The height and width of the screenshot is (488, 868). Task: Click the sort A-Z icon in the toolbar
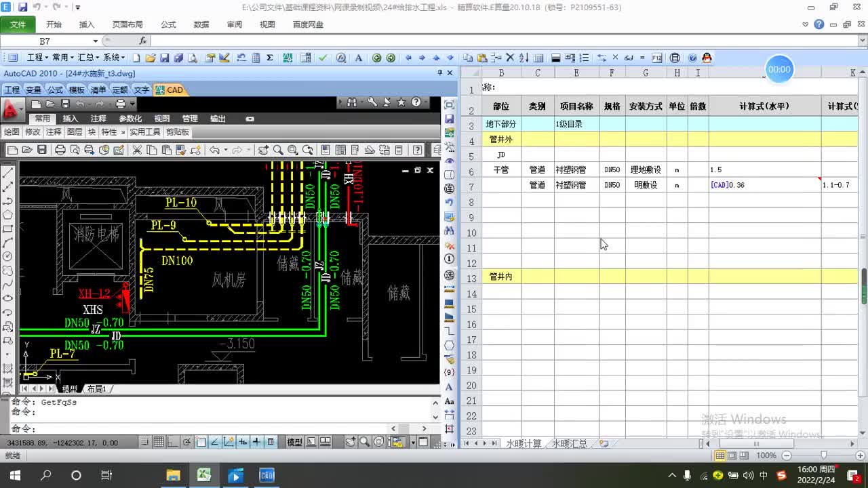525,58
